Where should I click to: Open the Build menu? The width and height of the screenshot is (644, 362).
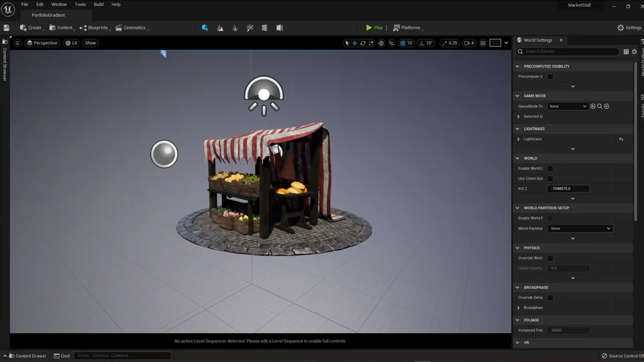[x=99, y=5]
